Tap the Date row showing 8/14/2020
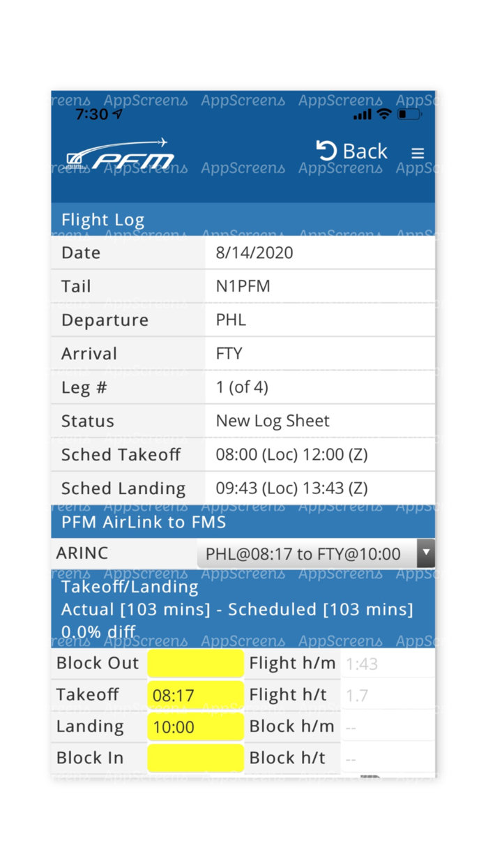 [x=244, y=253]
